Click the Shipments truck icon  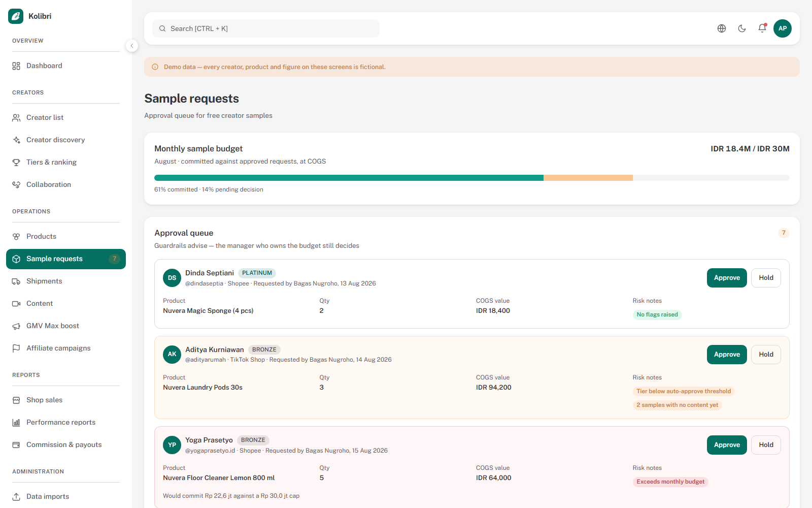click(x=16, y=281)
